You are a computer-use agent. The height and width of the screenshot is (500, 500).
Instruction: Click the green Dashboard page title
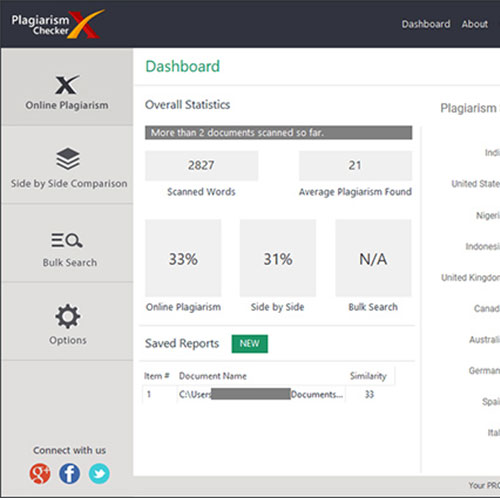(183, 66)
